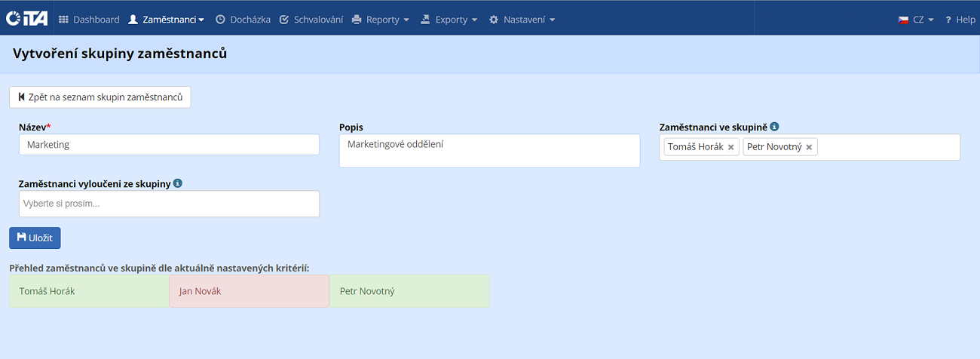The height and width of the screenshot is (359, 980).
Task: Open the Nastavení settings dropdown
Action: (x=522, y=20)
